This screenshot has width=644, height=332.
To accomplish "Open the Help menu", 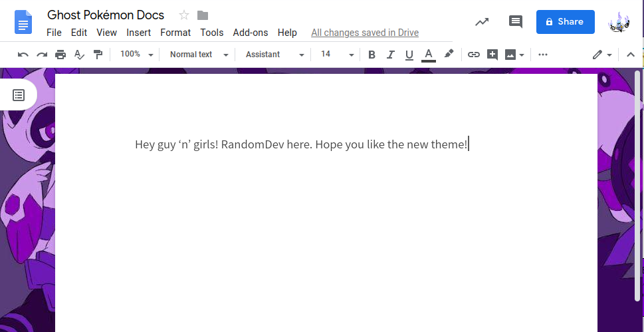I will coord(287,33).
